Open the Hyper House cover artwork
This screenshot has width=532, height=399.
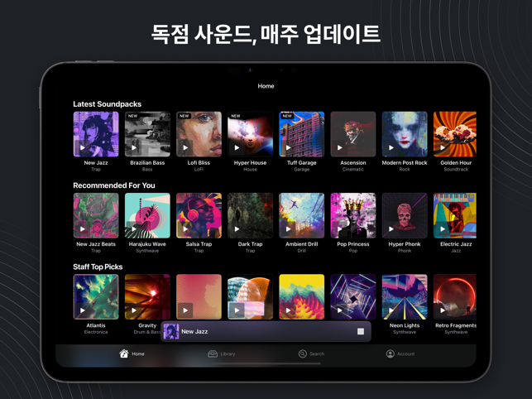(x=250, y=134)
